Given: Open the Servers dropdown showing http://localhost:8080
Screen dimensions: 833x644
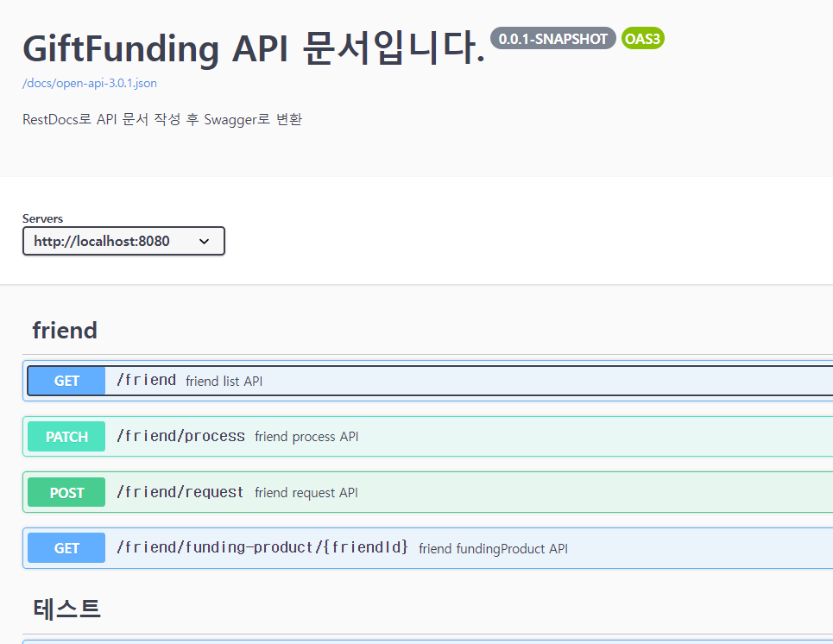Looking at the screenshot, I should coord(123,241).
